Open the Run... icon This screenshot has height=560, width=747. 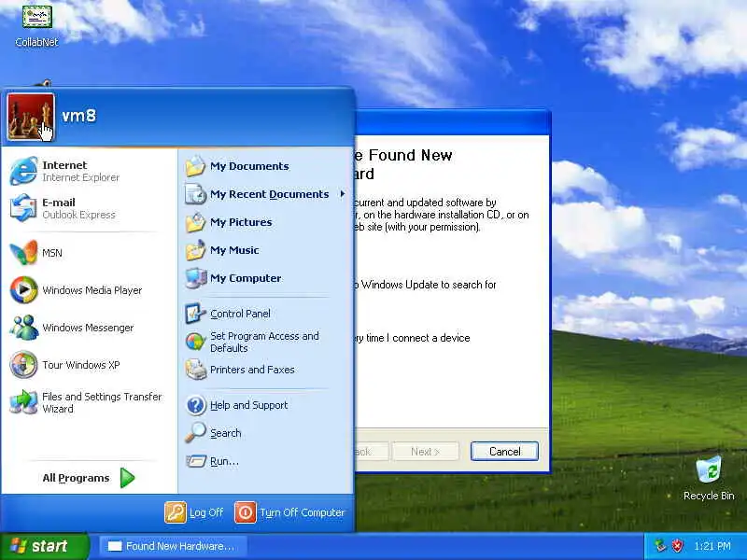click(x=195, y=461)
